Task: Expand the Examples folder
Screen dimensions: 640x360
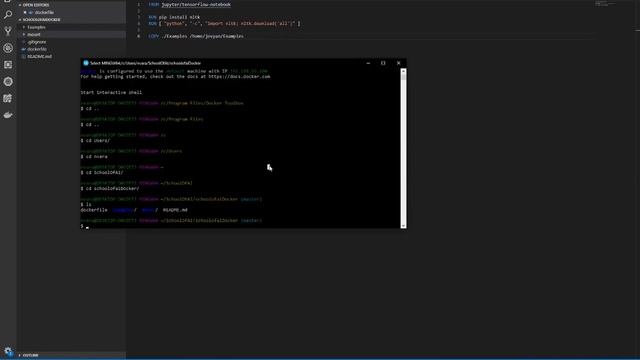Action: (71, 27)
